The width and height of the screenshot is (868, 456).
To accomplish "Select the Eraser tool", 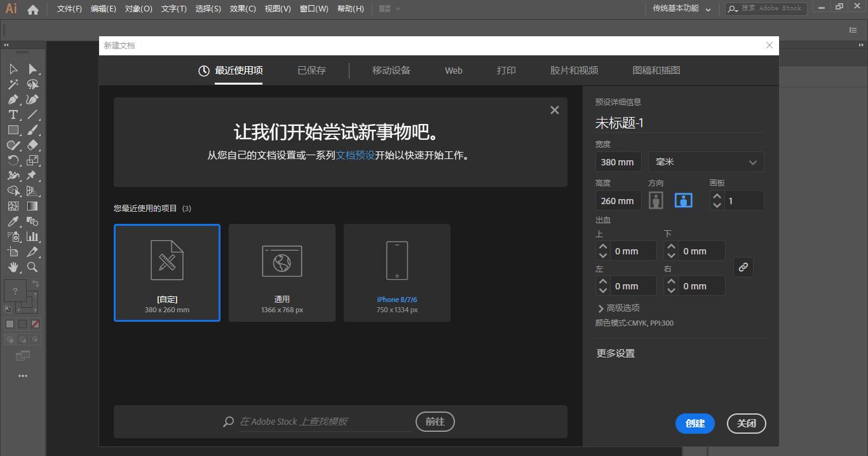I will (x=33, y=145).
